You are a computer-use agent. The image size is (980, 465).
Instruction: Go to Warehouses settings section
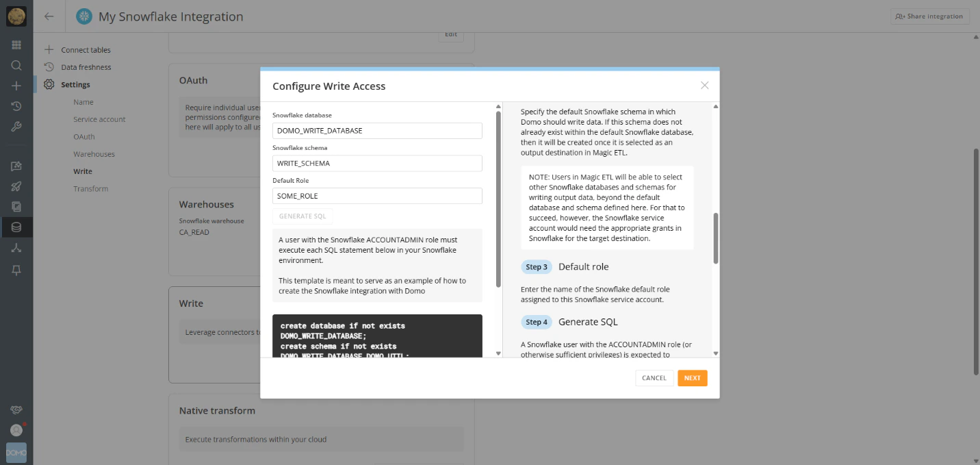(94, 154)
